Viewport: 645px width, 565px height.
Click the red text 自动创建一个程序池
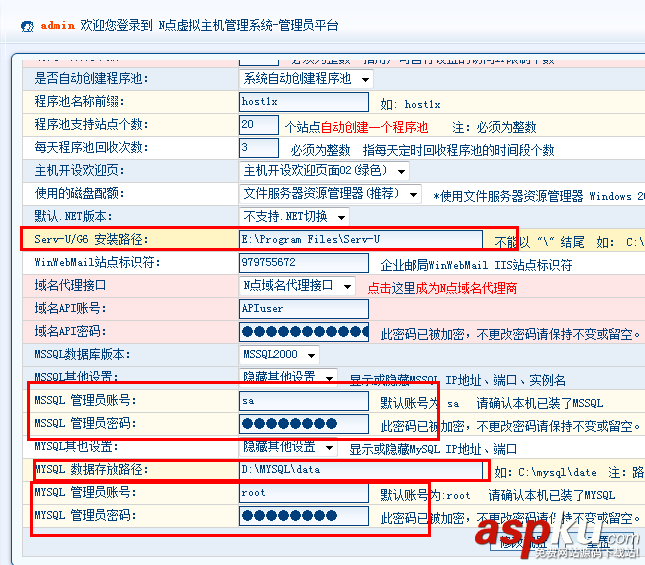[375, 127]
